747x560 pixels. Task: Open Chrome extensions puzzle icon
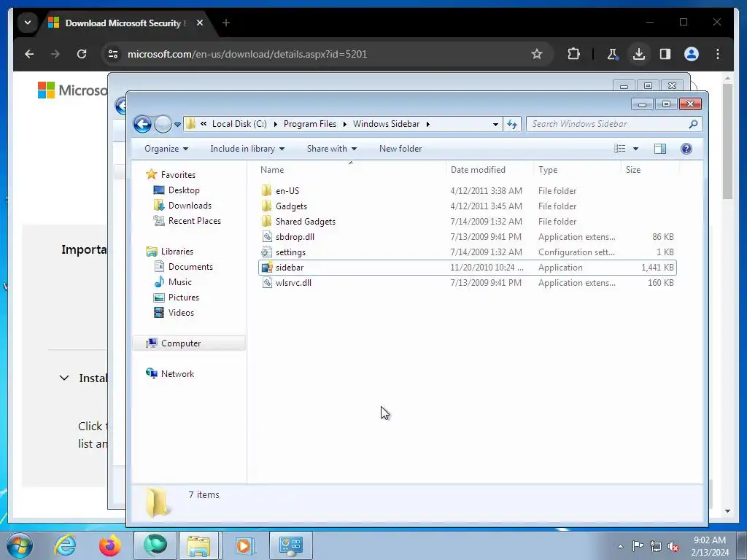pyautogui.click(x=573, y=54)
